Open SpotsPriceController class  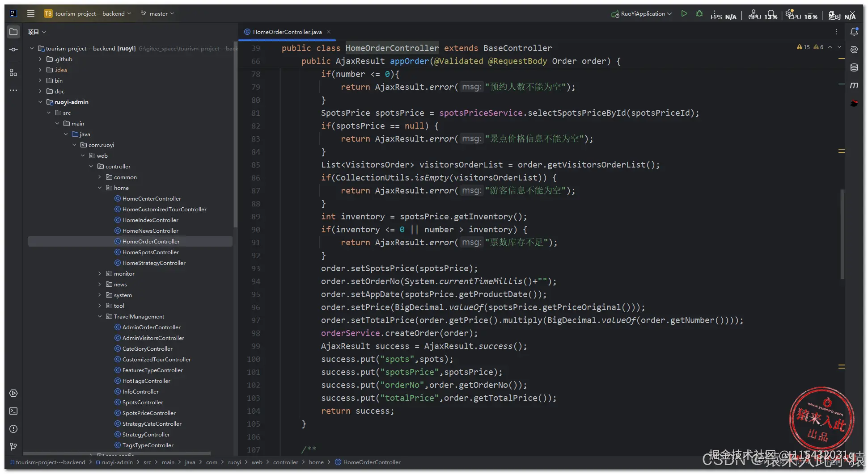(x=149, y=413)
